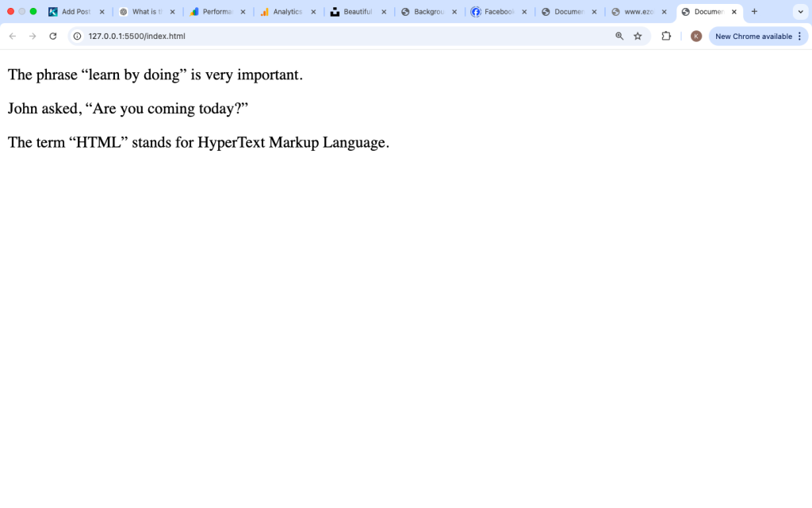The width and height of the screenshot is (812, 508).
Task: Close the Add Post tab
Action: (102, 11)
